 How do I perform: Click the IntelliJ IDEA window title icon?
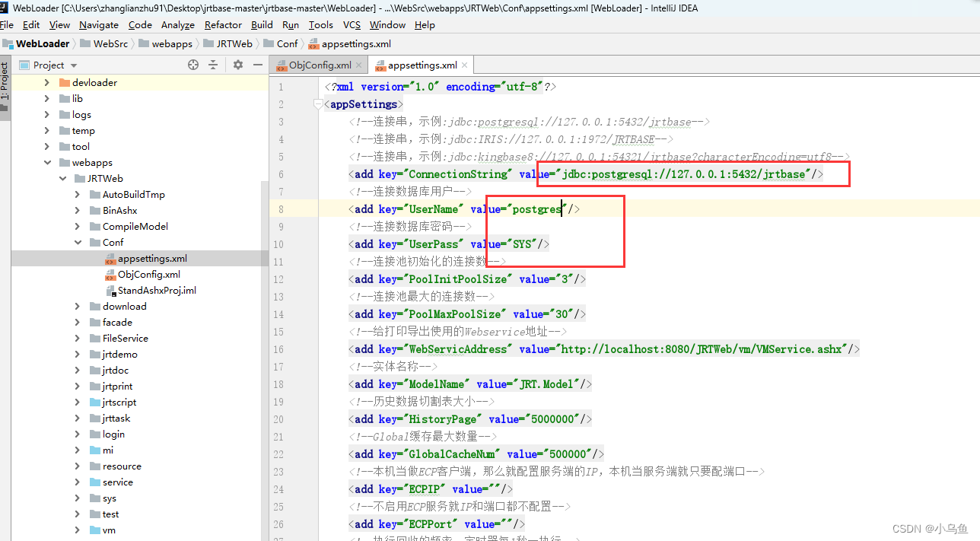click(x=5, y=8)
